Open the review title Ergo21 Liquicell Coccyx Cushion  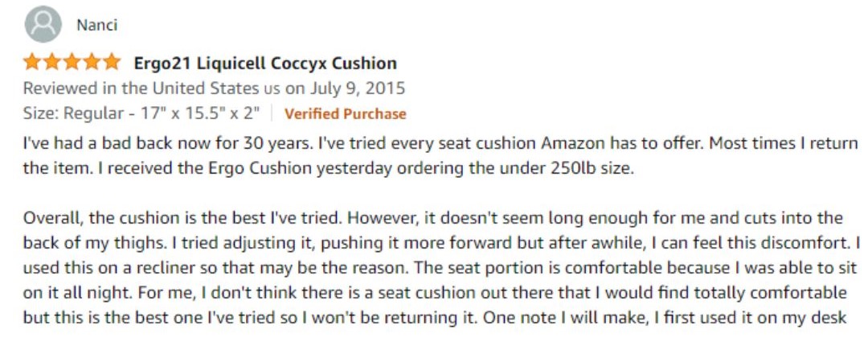coord(265,64)
